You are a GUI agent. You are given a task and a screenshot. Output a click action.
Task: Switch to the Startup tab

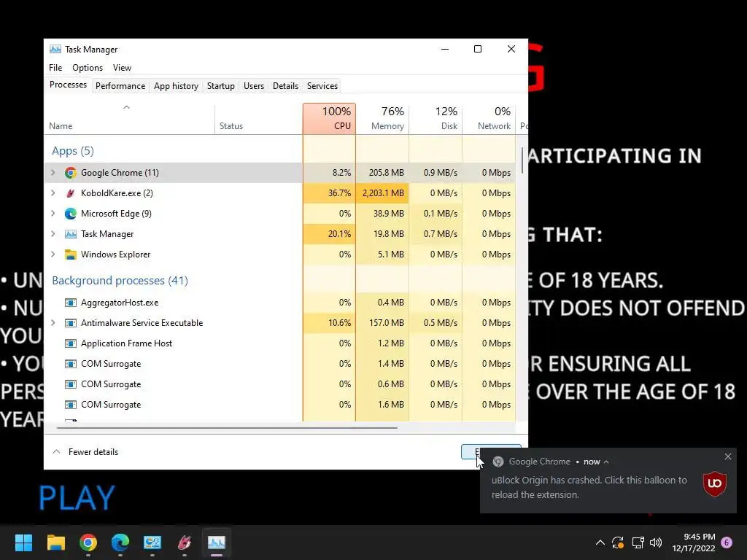(220, 86)
